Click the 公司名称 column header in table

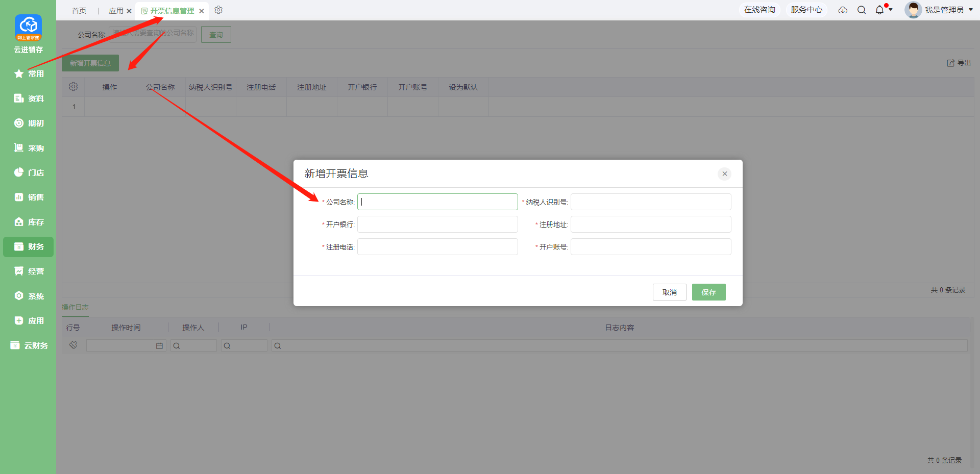[x=160, y=87]
